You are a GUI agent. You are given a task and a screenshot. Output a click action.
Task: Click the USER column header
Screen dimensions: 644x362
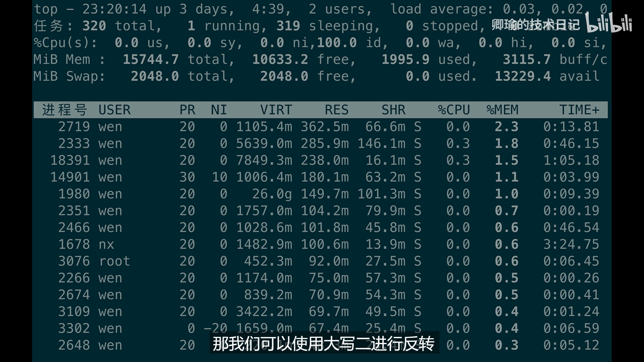click(x=114, y=110)
